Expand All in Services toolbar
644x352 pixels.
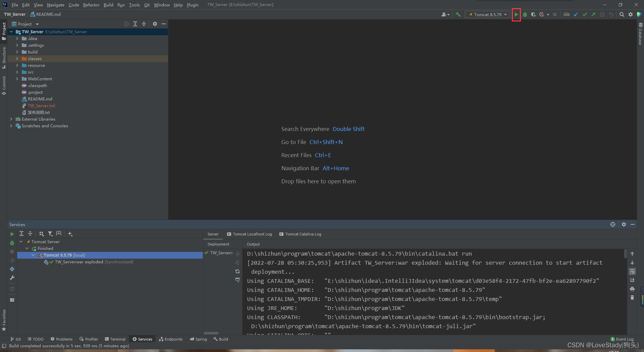coord(21,234)
